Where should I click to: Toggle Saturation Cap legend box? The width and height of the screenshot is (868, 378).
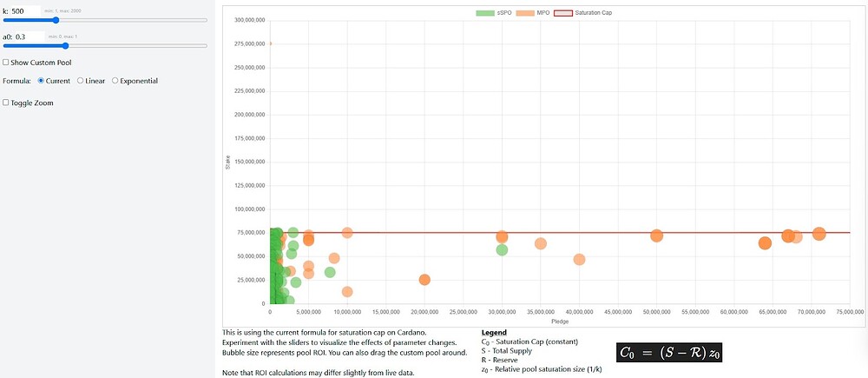point(563,13)
